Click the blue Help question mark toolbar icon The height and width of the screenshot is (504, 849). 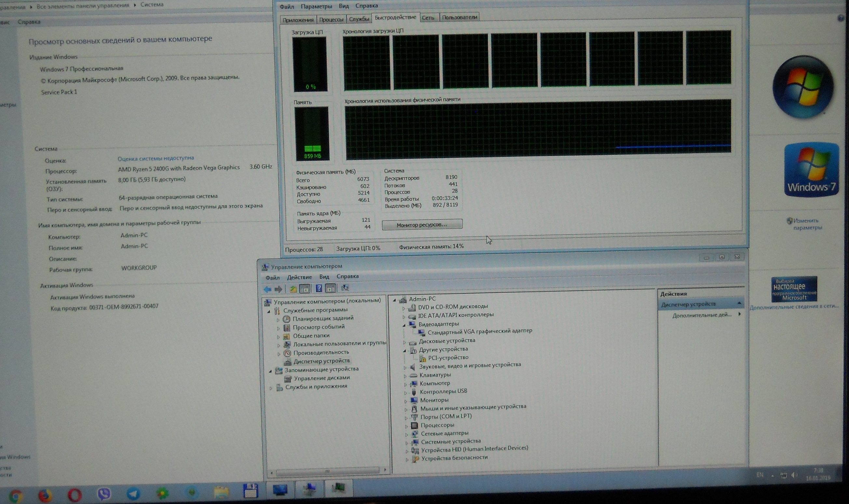coord(319,288)
